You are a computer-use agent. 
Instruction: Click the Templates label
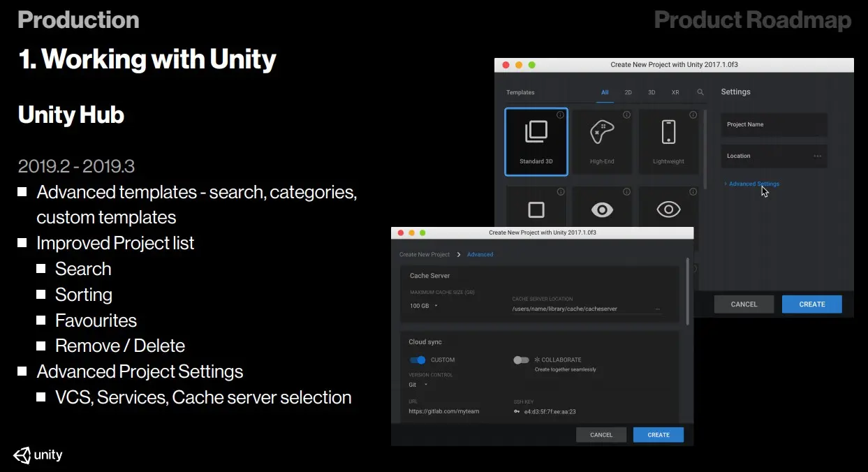click(x=520, y=92)
